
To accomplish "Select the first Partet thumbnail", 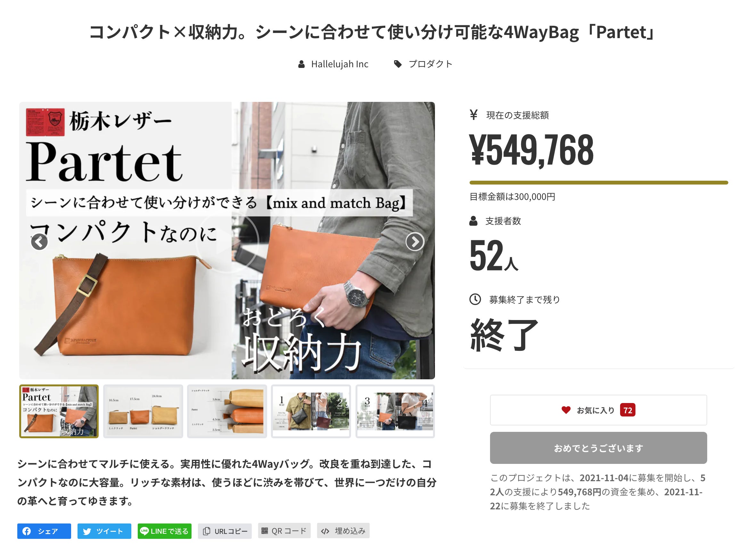I will [x=59, y=411].
